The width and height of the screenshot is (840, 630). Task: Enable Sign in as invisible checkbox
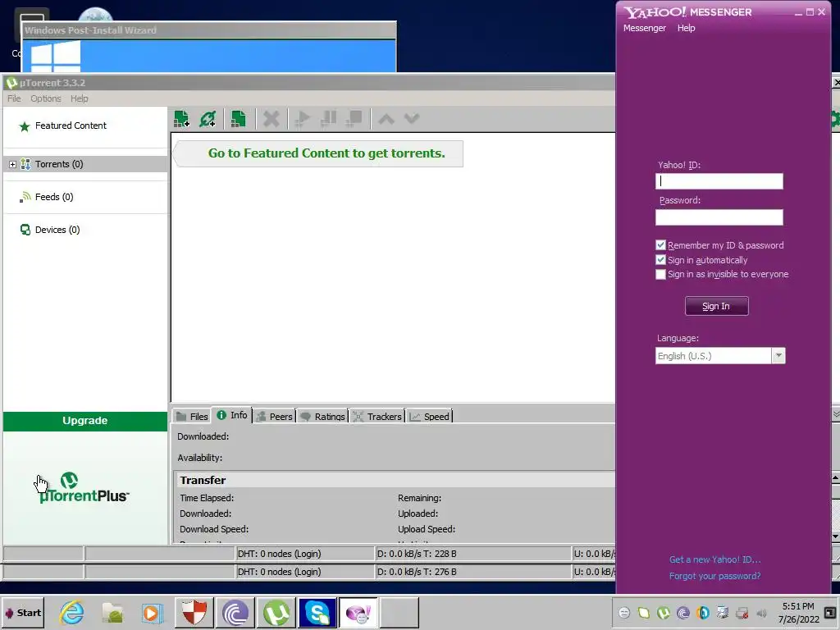click(660, 274)
